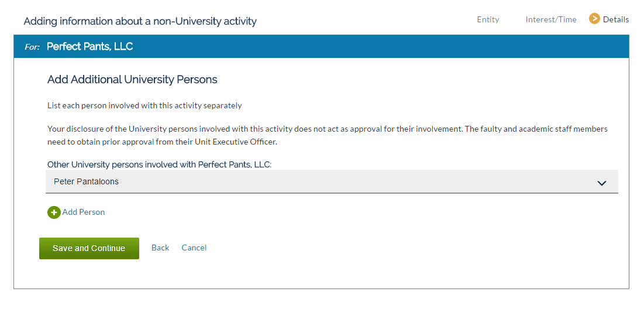Expand the dropdown chevron arrow

click(x=602, y=183)
